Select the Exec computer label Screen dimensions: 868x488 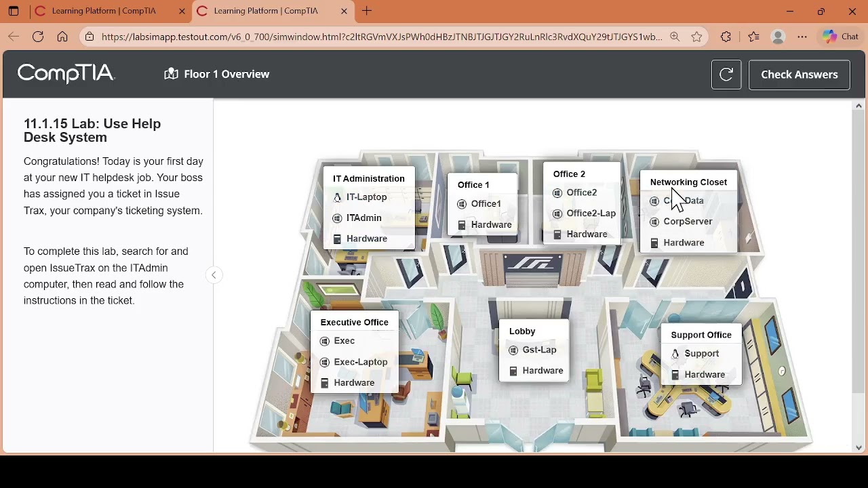pyautogui.click(x=344, y=341)
